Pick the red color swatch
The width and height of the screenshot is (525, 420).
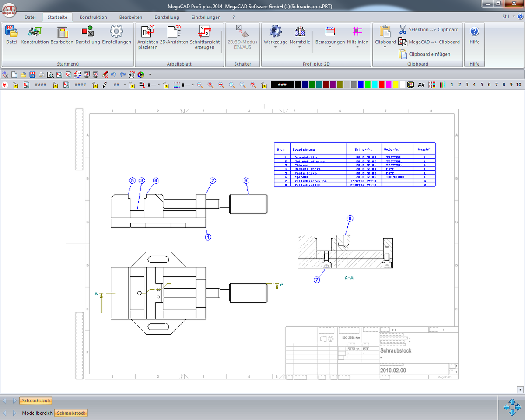click(x=381, y=85)
